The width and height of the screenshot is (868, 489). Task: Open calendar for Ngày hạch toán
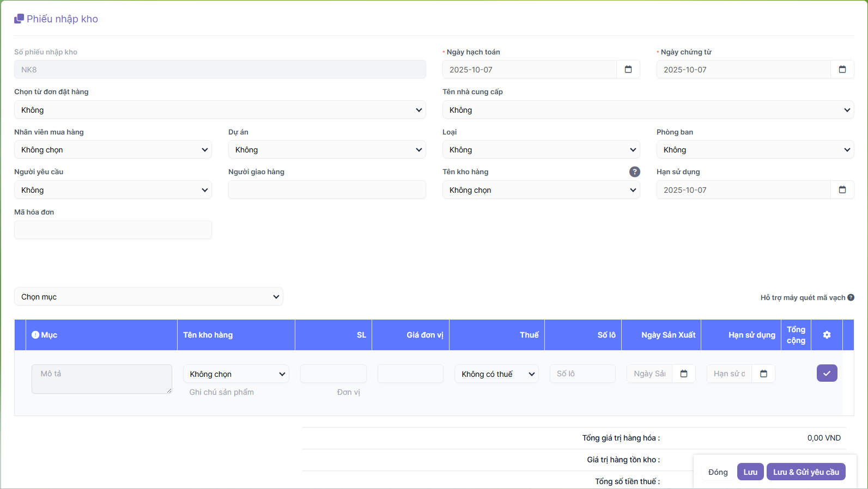[628, 70]
